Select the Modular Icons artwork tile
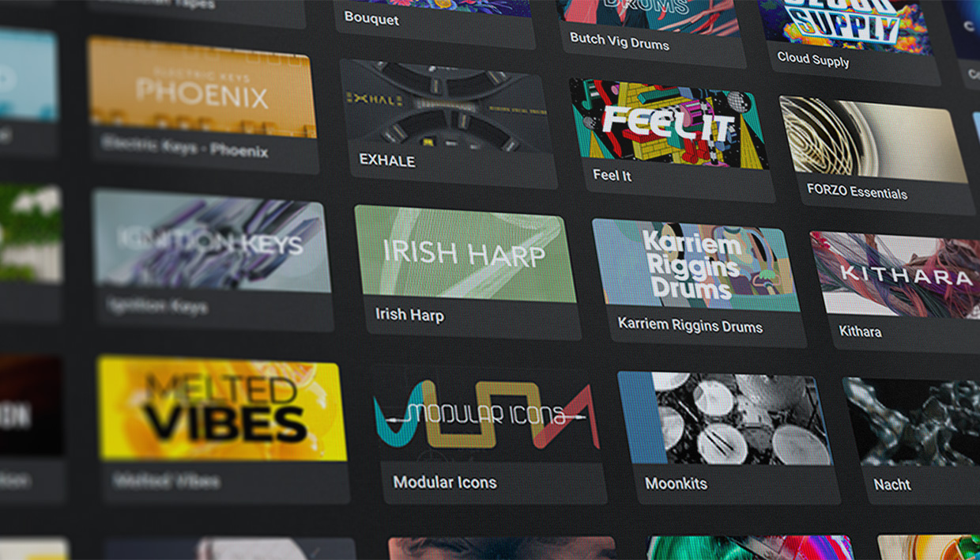Image resolution: width=980 pixels, height=560 pixels. pyautogui.click(x=486, y=414)
